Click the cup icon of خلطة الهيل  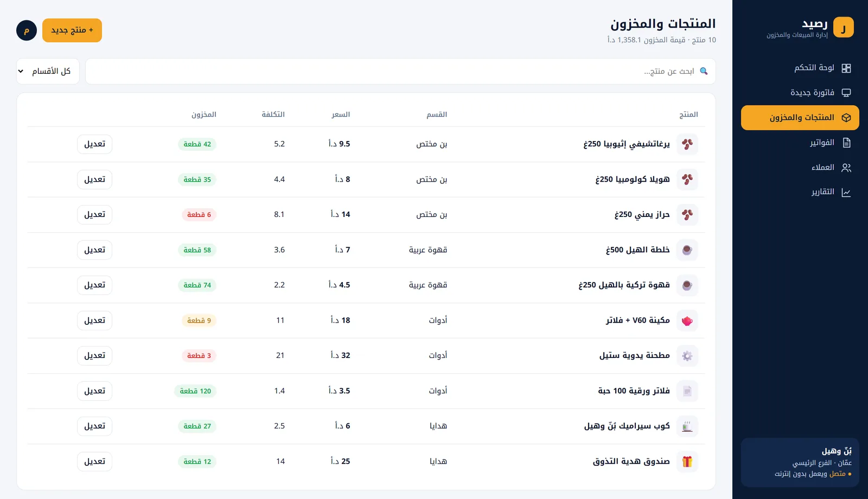click(x=687, y=250)
